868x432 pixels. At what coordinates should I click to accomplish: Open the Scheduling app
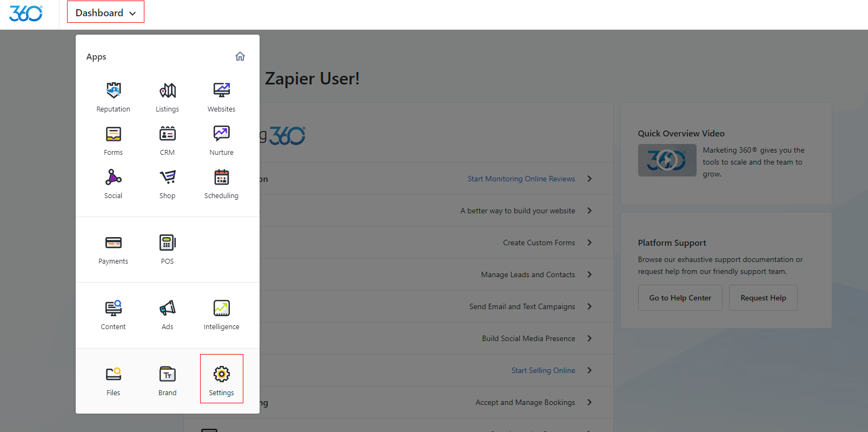pyautogui.click(x=221, y=184)
